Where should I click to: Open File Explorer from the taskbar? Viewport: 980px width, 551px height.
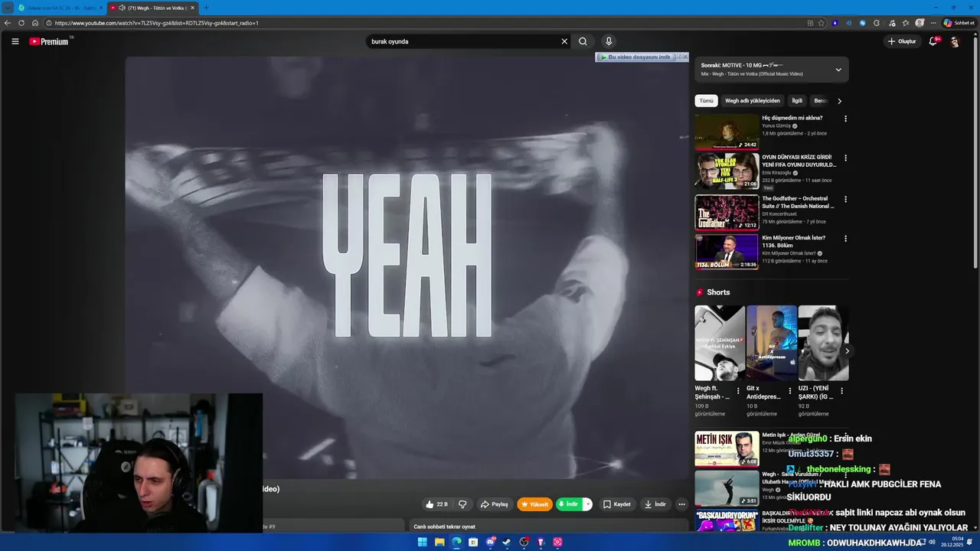coord(439,542)
